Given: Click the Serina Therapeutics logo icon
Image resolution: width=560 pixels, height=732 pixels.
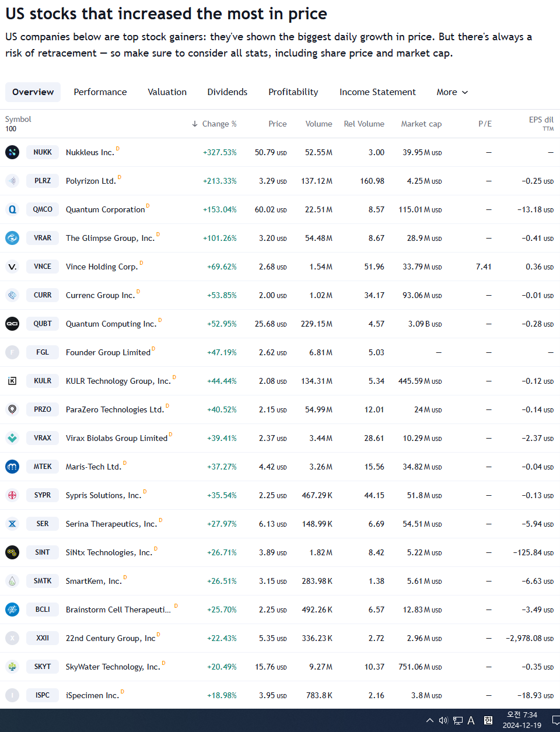Looking at the screenshot, I should (12, 524).
